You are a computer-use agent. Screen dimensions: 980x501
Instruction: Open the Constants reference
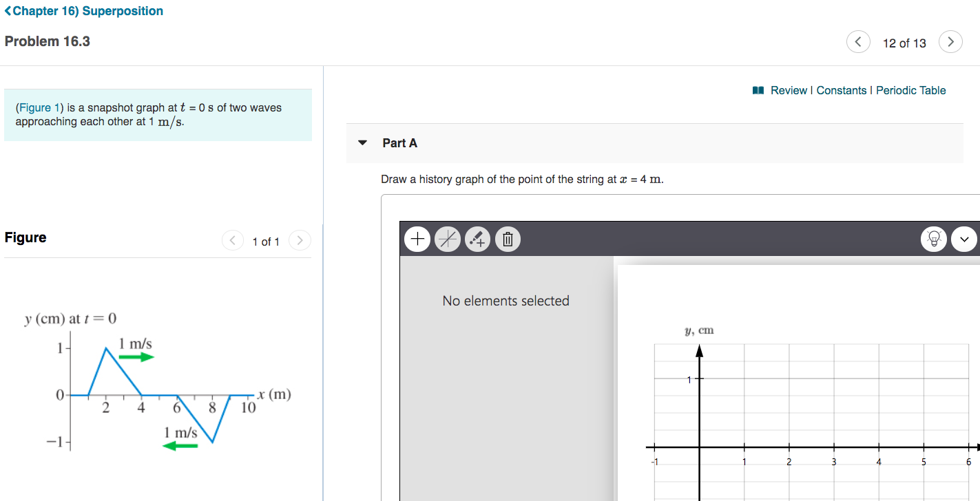pos(842,90)
